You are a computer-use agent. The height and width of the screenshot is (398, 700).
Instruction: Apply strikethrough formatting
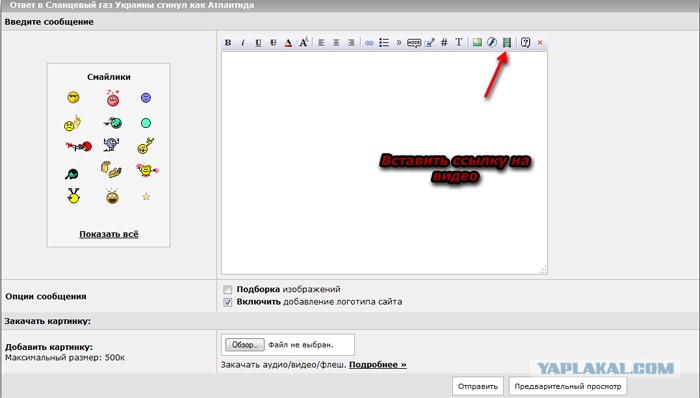(273, 42)
